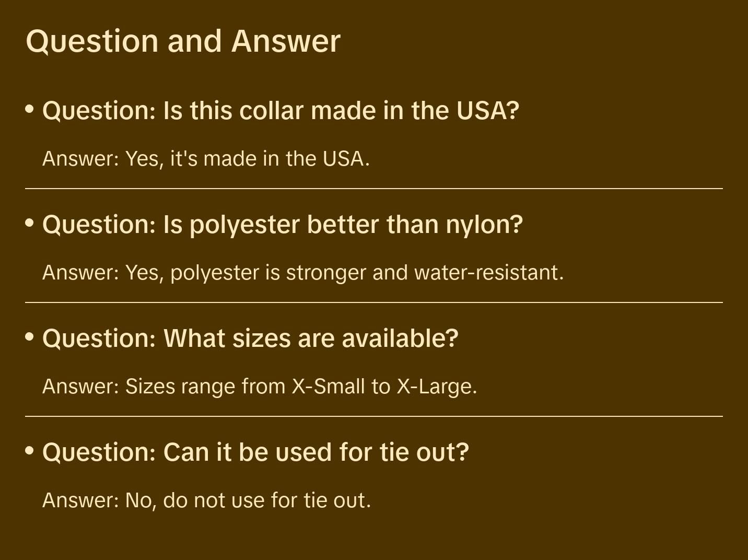Image resolution: width=748 pixels, height=560 pixels.
Task: Click the answer listing the size range
Action: click(260, 387)
